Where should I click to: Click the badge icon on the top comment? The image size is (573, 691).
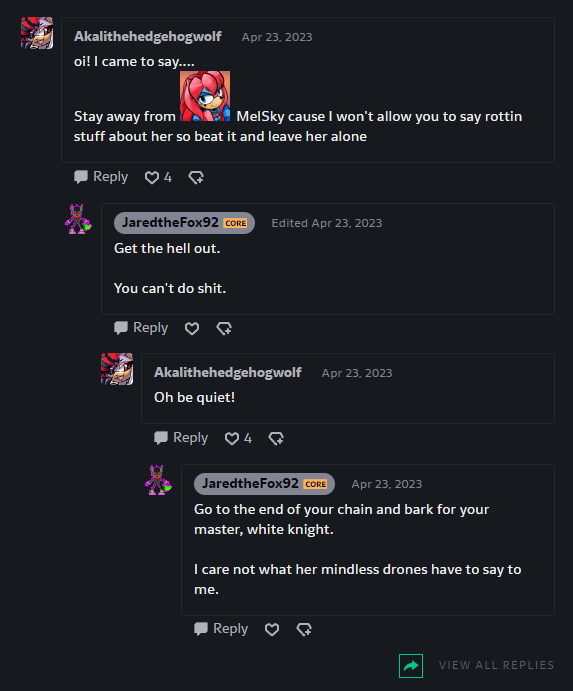(196, 178)
